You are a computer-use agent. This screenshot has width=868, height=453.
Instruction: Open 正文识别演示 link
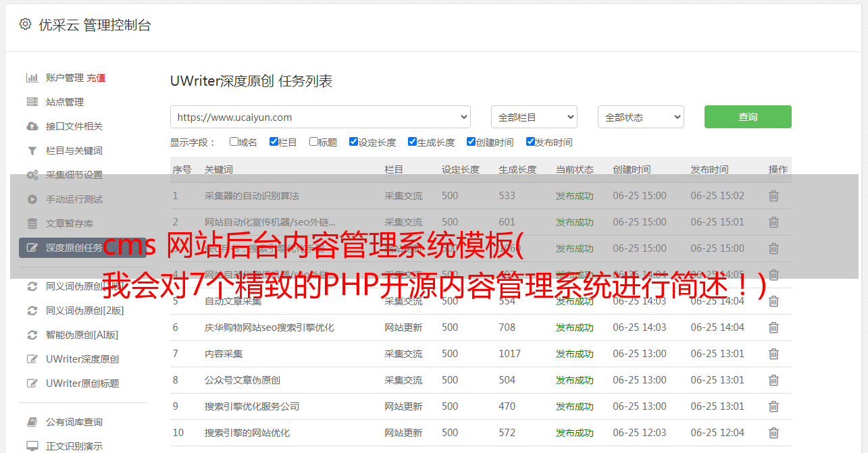pyautogui.click(x=74, y=446)
